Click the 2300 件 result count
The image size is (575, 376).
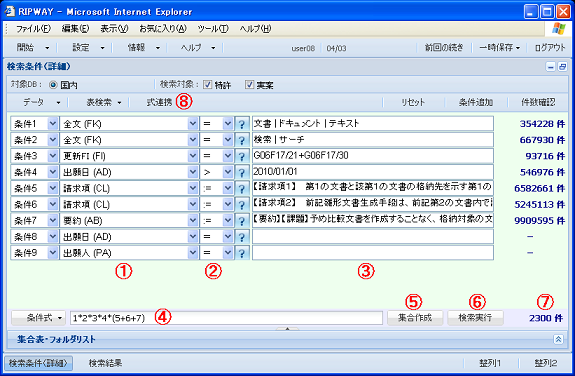coord(546,318)
